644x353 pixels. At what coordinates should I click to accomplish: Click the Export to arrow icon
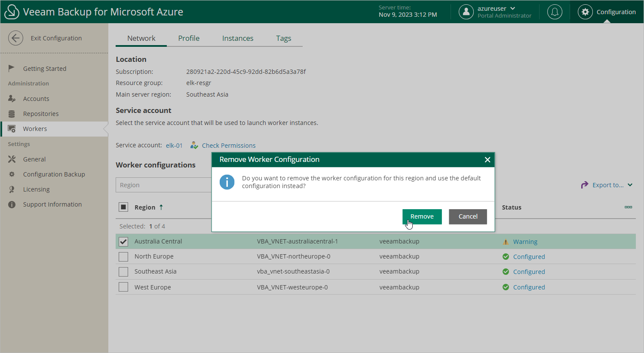584,185
